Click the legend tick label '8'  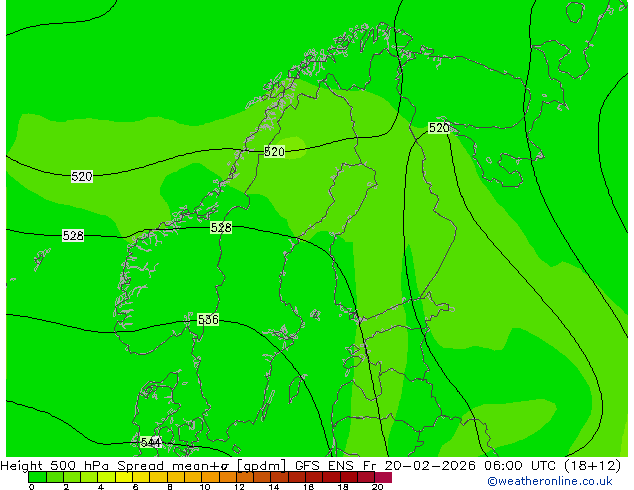170,487
